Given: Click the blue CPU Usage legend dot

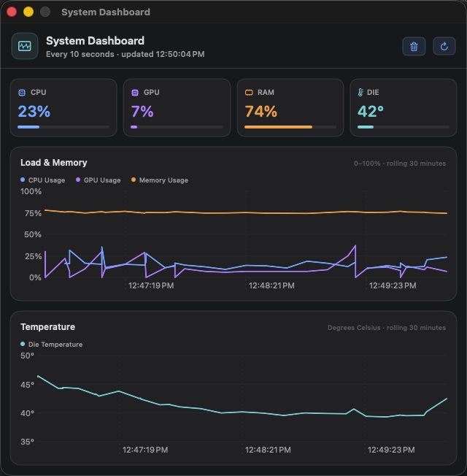Looking at the screenshot, I should (23, 180).
